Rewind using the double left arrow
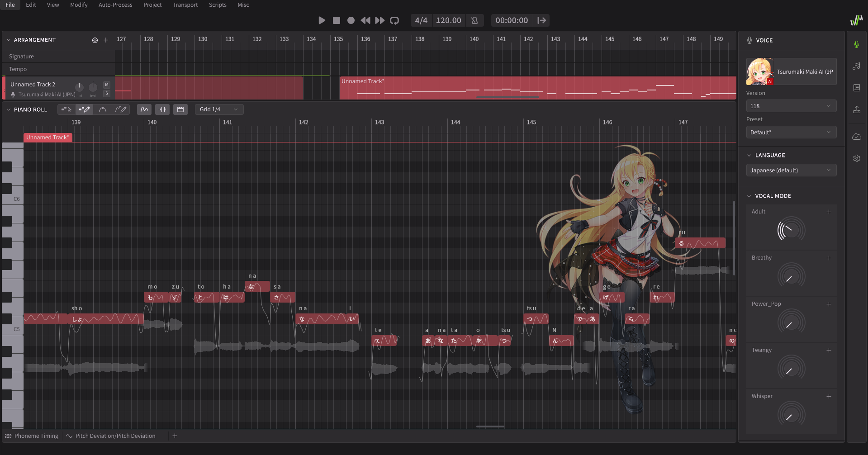The image size is (868, 455). tap(365, 20)
